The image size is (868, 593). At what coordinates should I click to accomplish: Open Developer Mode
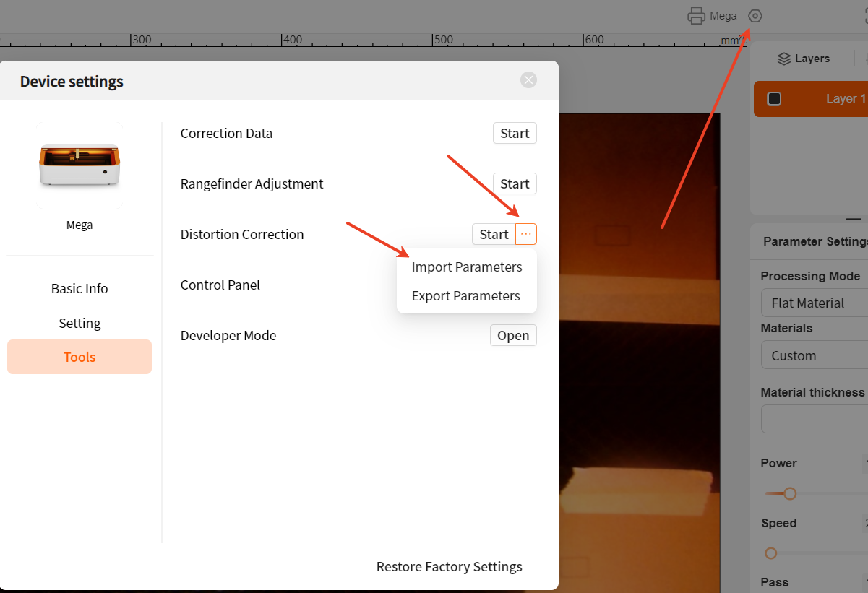point(513,335)
